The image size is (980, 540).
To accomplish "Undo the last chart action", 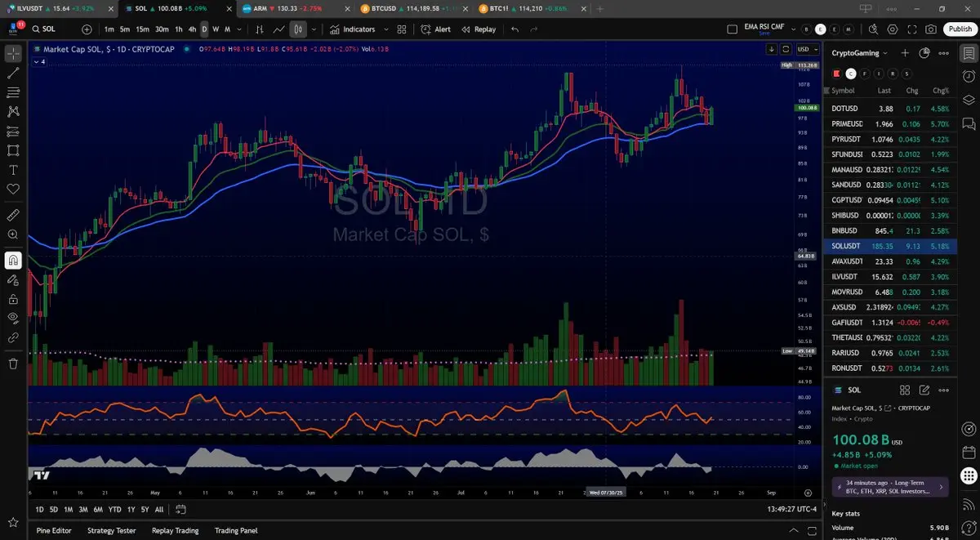I will coord(514,29).
